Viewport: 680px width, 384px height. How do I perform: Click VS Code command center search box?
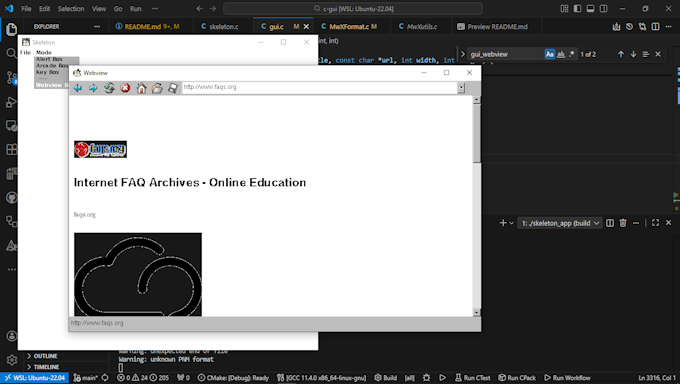pos(353,9)
